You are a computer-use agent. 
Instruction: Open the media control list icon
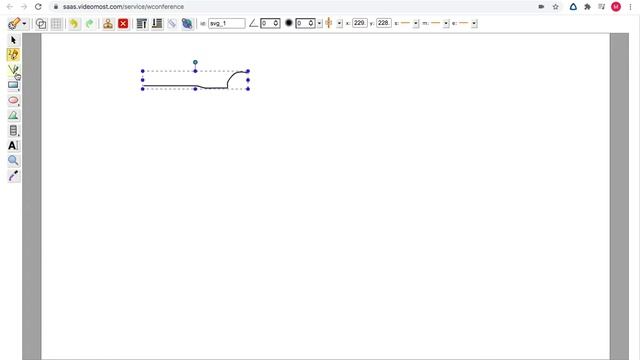point(601,7)
